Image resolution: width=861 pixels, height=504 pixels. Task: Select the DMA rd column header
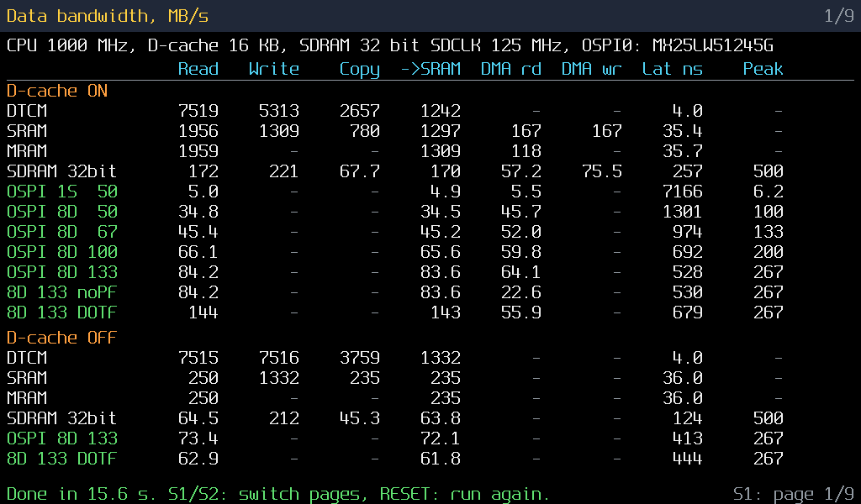(x=510, y=69)
